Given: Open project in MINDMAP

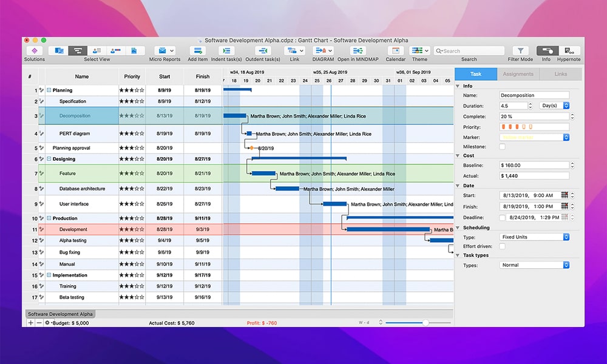Looking at the screenshot, I should pyautogui.click(x=358, y=51).
